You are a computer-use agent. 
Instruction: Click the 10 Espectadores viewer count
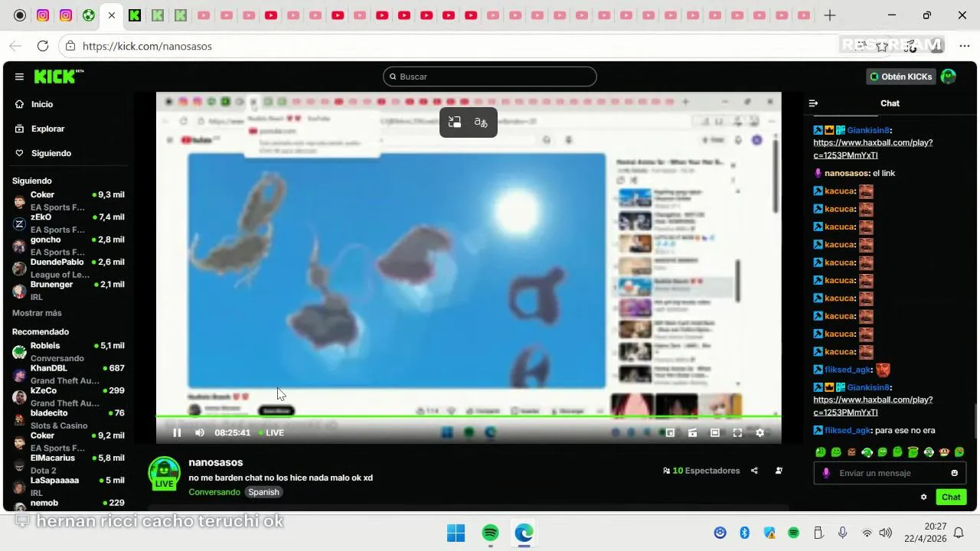pos(701,471)
